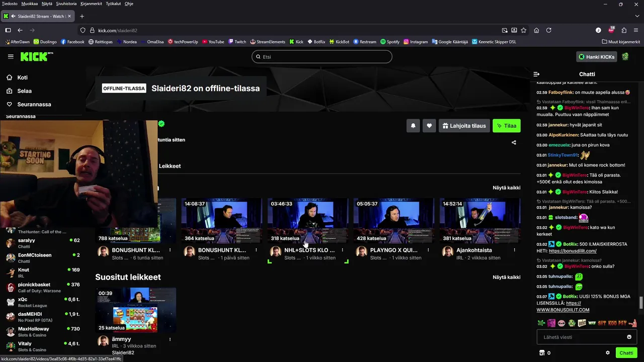The width and height of the screenshot is (644, 362).
Task: Click Firefox reload page button
Action: [549, 30]
